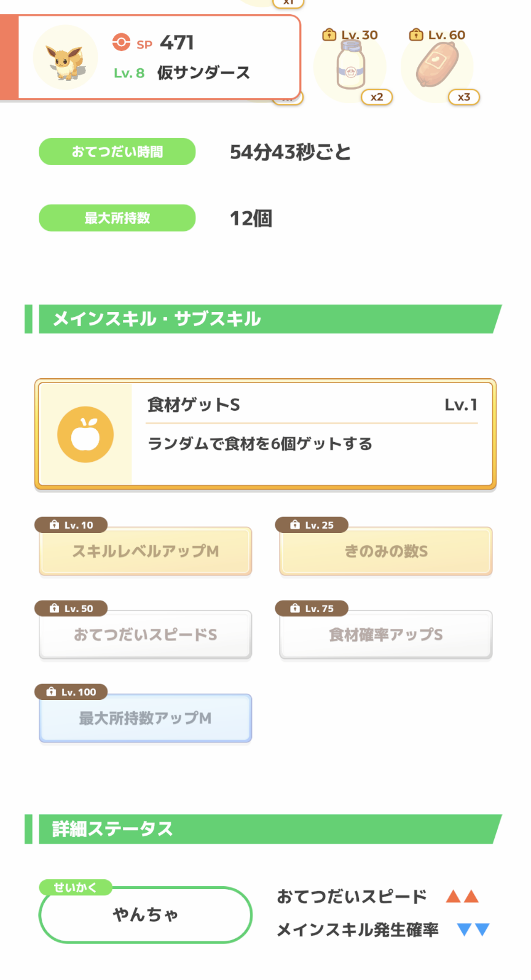The height and width of the screenshot is (980, 531).
Task: Tap the lock icon above Lv. 30 ingredient
Action: pos(329,35)
